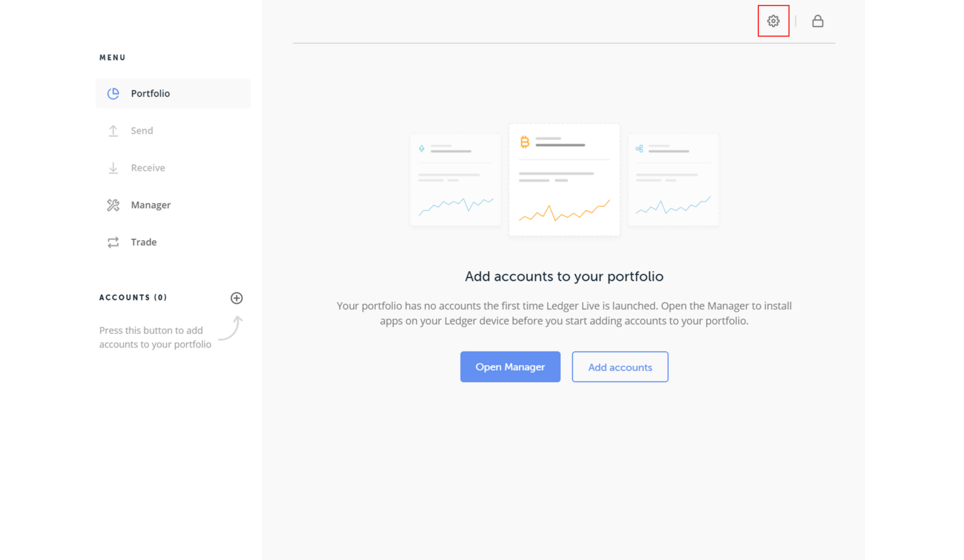Click the Add accounts button
This screenshot has height=560, width=964.
pos(619,367)
